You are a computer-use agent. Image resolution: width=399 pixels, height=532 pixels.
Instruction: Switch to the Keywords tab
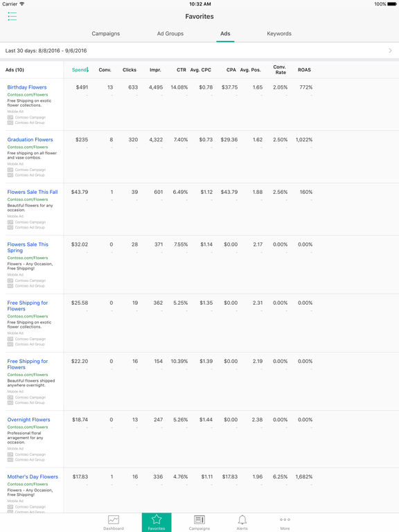[279, 33]
